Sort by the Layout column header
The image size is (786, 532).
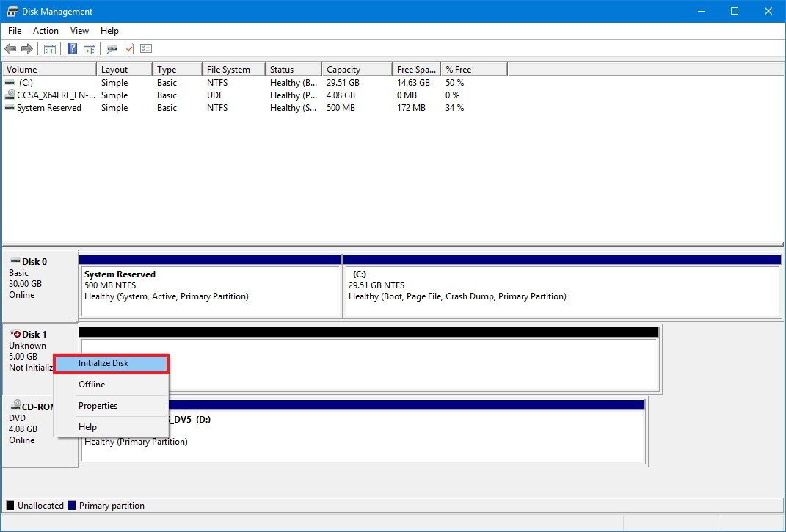pos(124,69)
